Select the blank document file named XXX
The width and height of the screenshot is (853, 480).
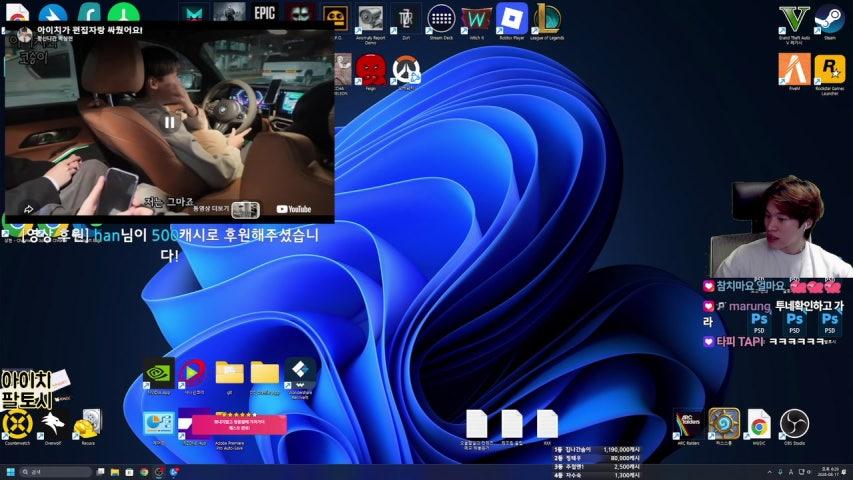coord(547,424)
